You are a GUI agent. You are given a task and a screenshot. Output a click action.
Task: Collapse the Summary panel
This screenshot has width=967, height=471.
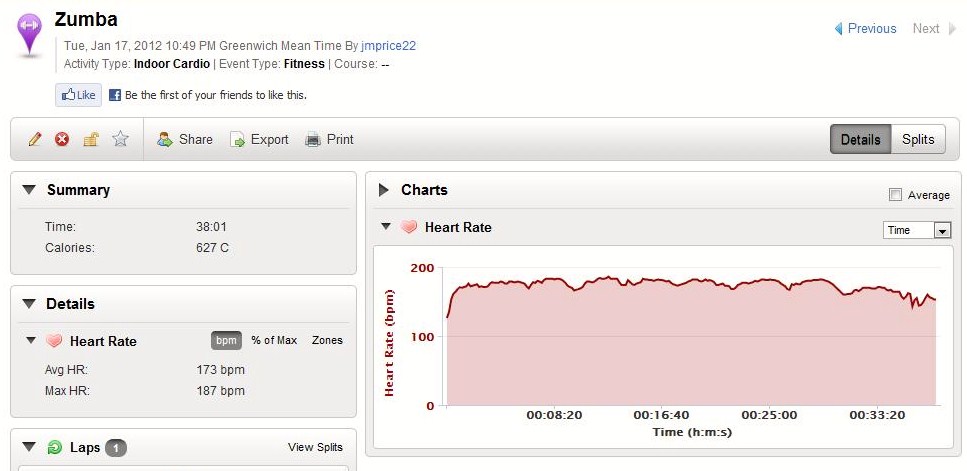pyautogui.click(x=29, y=190)
